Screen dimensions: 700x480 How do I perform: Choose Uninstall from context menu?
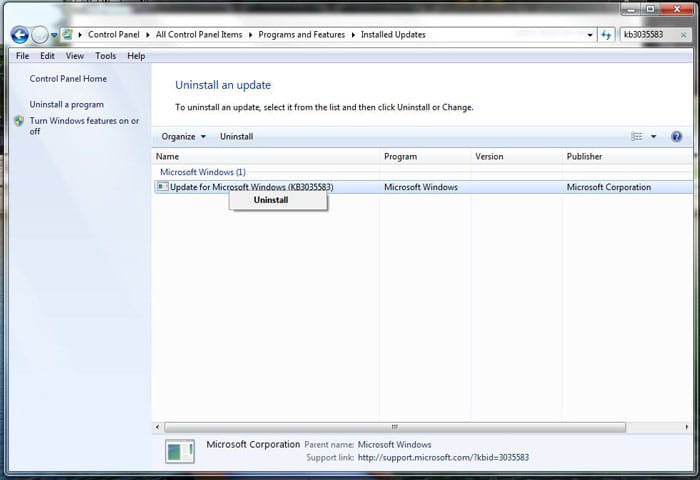[278, 200]
